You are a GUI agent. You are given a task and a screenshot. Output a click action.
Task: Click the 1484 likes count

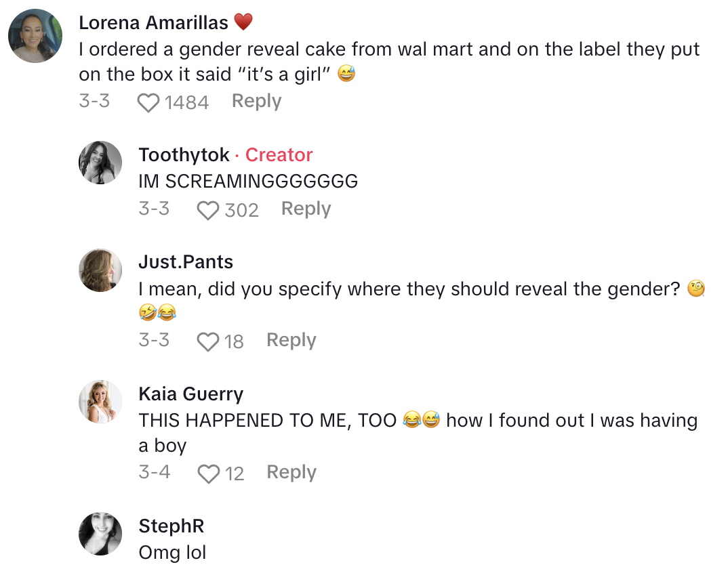coord(186,102)
